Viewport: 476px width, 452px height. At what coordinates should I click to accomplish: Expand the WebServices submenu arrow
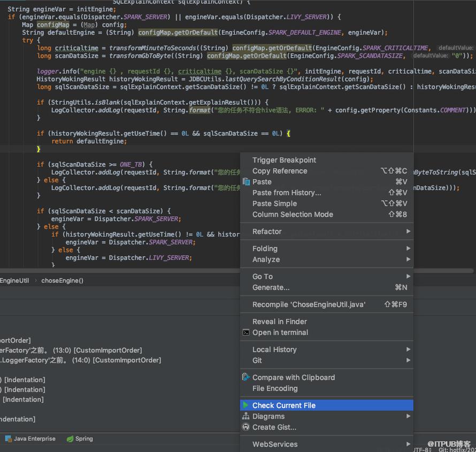pos(408,444)
